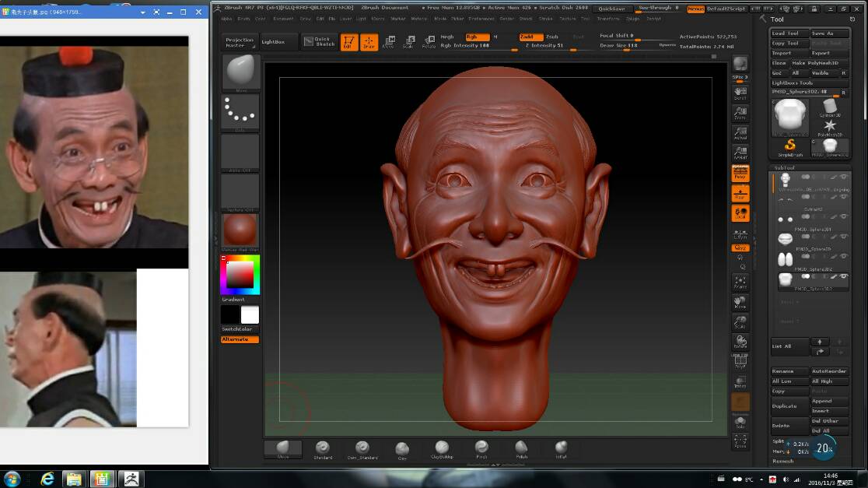This screenshot has width=868, height=488.
Task: Open the Document menu
Action: 283,19
